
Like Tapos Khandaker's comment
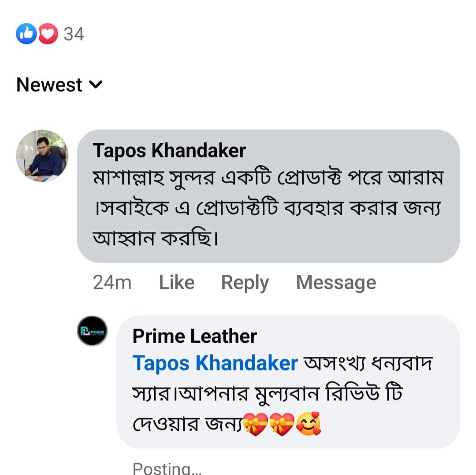click(x=176, y=283)
